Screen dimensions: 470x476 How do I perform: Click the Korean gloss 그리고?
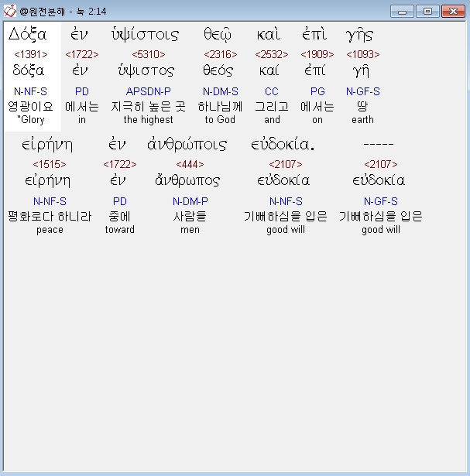(x=272, y=106)
